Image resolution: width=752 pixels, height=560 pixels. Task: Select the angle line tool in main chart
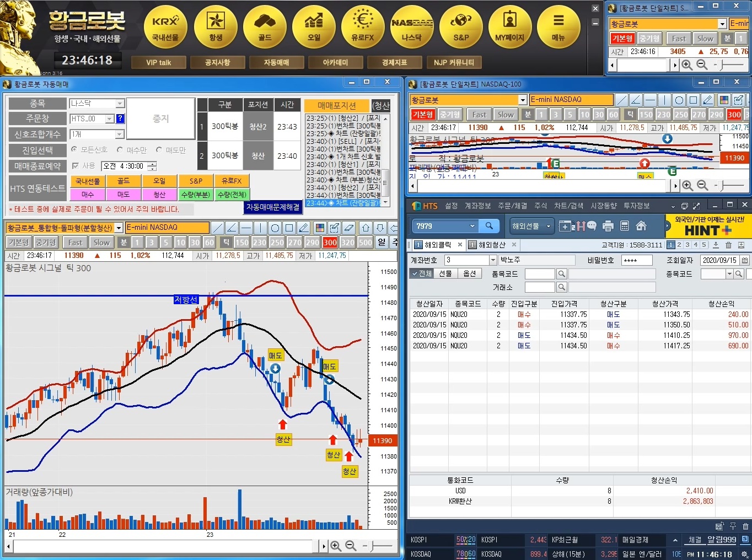click(x=232, y=228)
